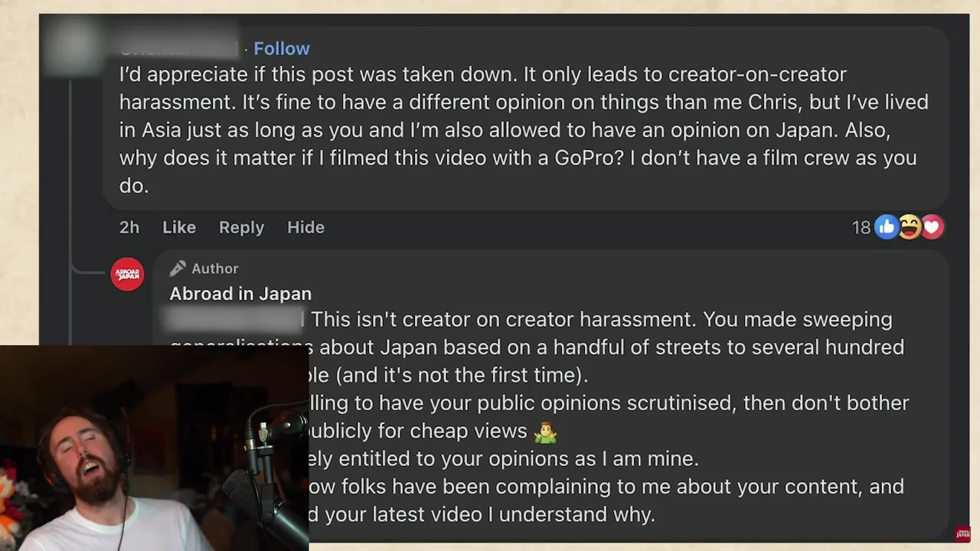980x551 pixels.
Task: Click the Author badge pen icon
Action: click(x=178, y=269)
